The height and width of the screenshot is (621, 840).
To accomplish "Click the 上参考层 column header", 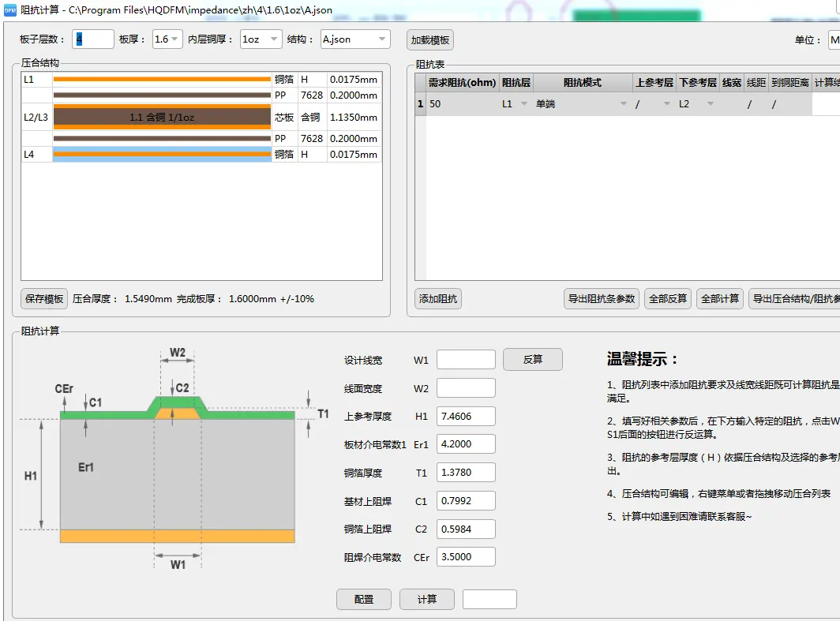I will click(x=654, y=82).
